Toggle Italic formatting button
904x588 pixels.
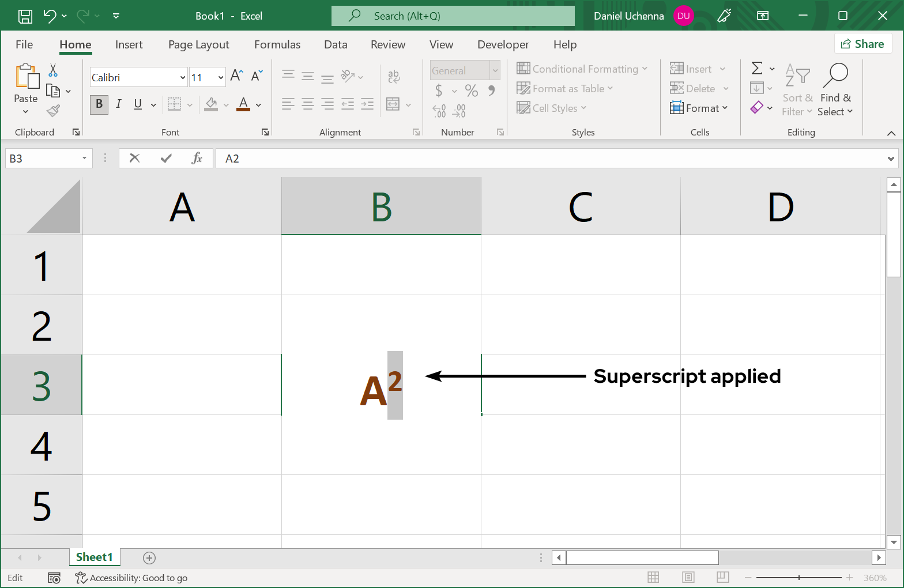click(x=119, y=104)
